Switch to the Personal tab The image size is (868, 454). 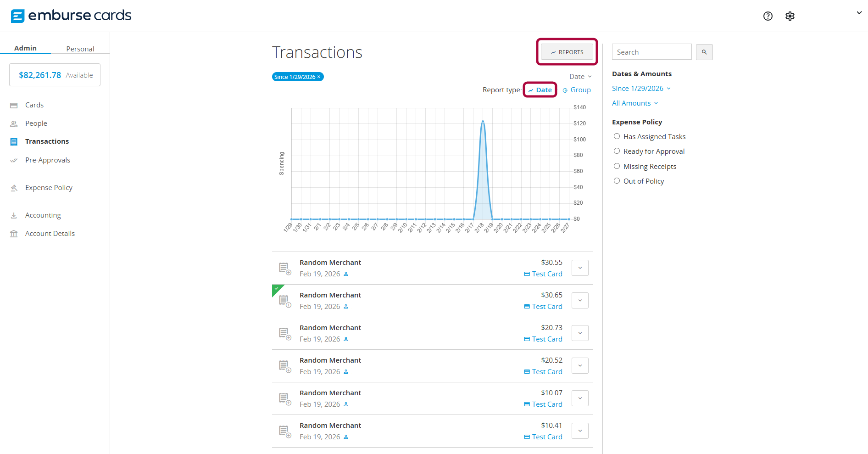pos(80,49)
